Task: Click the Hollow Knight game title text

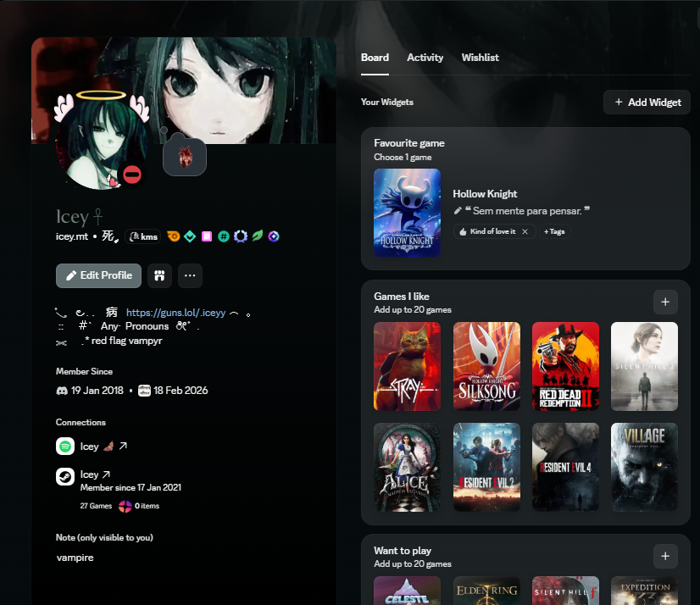Action: [485, 194]
